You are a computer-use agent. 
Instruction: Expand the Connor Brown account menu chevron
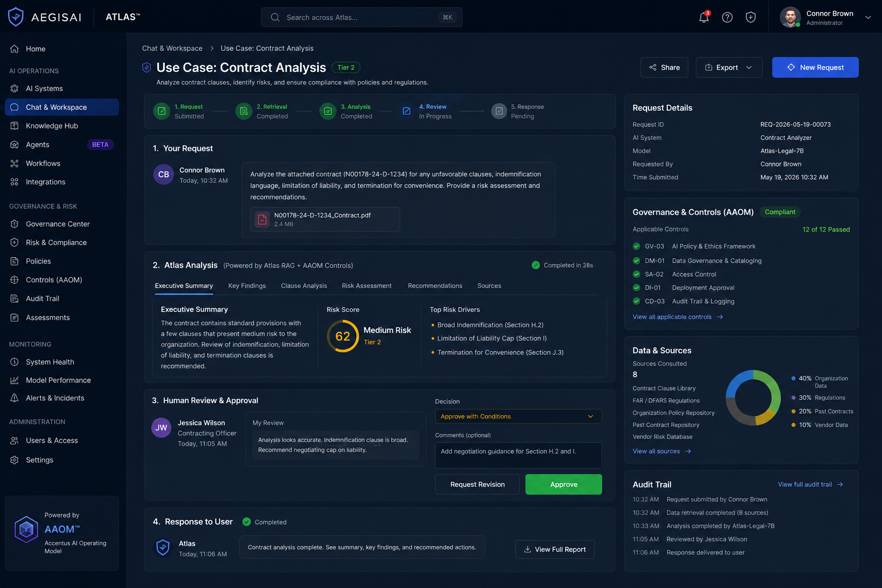[x=868, y=17]
